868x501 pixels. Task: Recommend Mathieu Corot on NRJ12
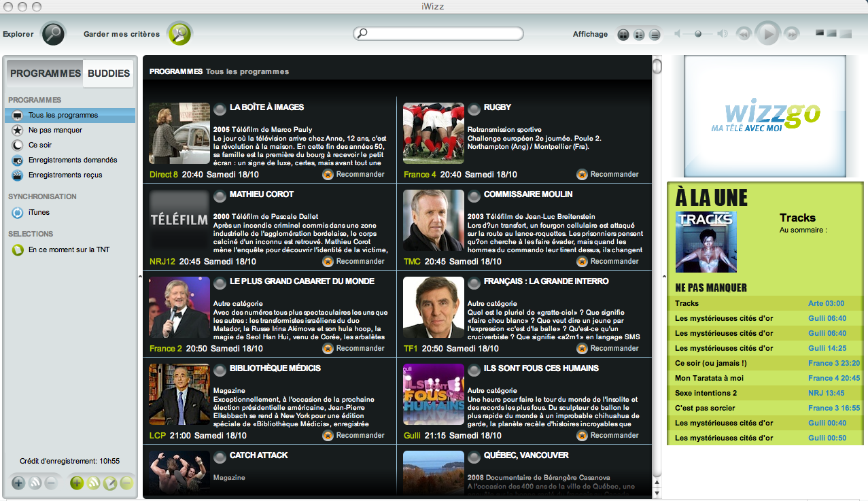point(353,262)
